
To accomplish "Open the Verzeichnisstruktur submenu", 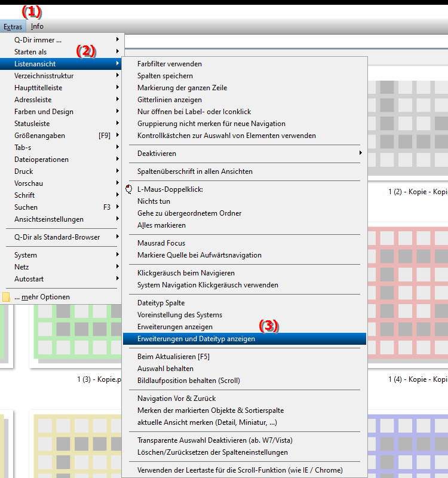I will [x=61, y=76].
